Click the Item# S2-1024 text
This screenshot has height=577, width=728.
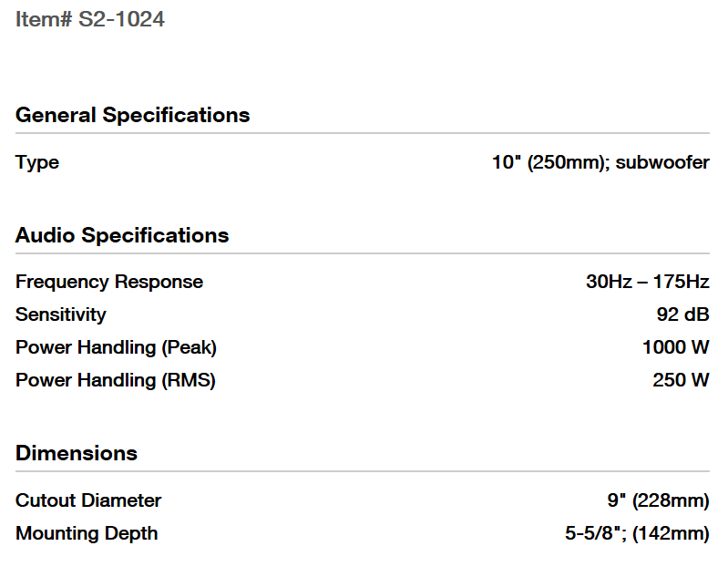90,19
